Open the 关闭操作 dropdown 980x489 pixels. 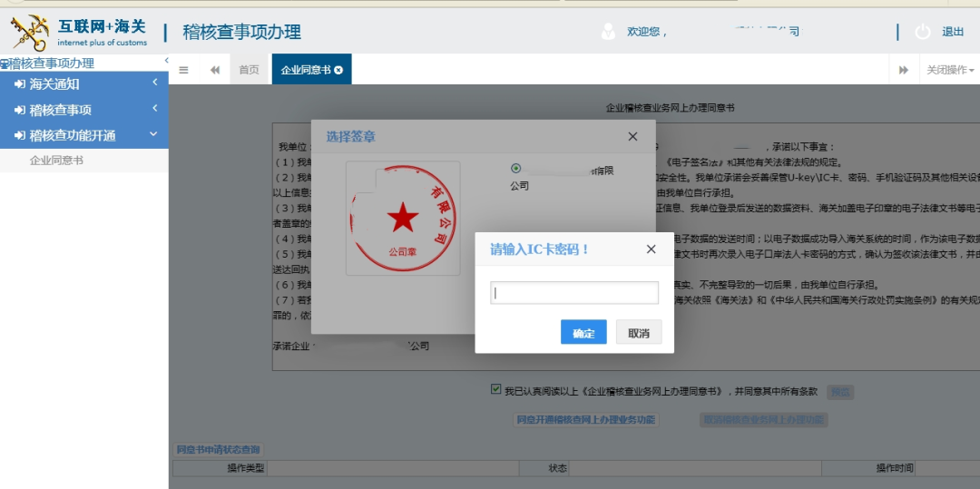click(950, 70)
